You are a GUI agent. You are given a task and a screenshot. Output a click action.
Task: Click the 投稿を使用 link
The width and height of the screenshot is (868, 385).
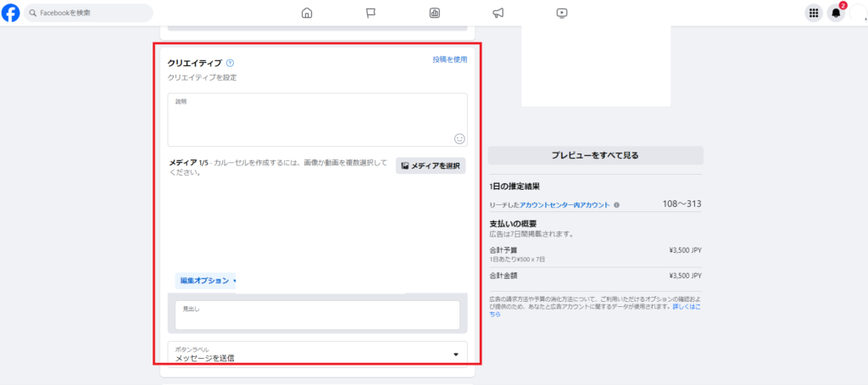[x=449, y=59]
